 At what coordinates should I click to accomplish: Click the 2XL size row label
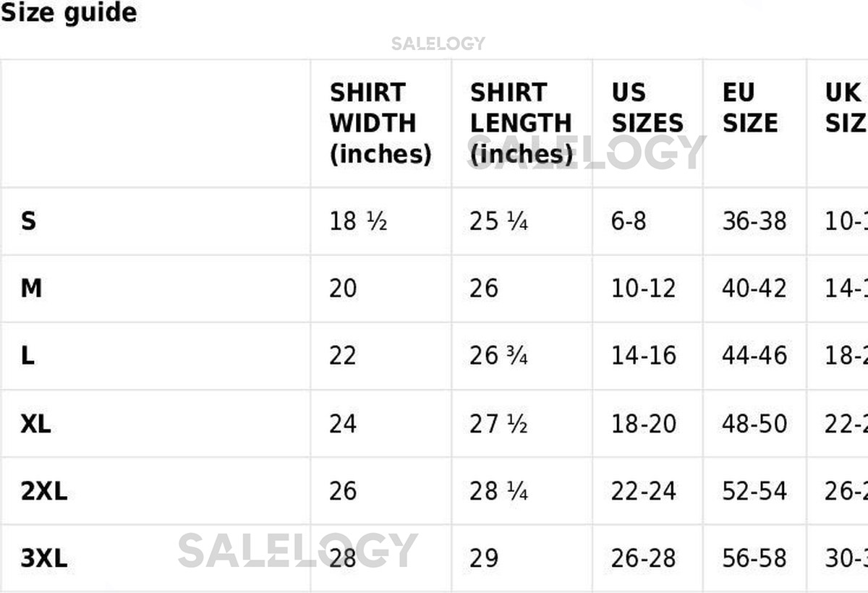click(43, 491)
